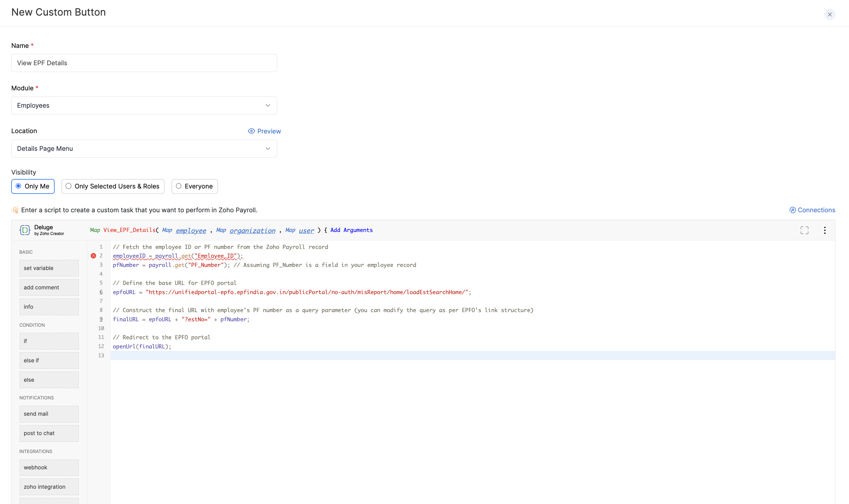Click the red error marker on line 2
This screenshot has width=849, height=504.
[93, 256]
